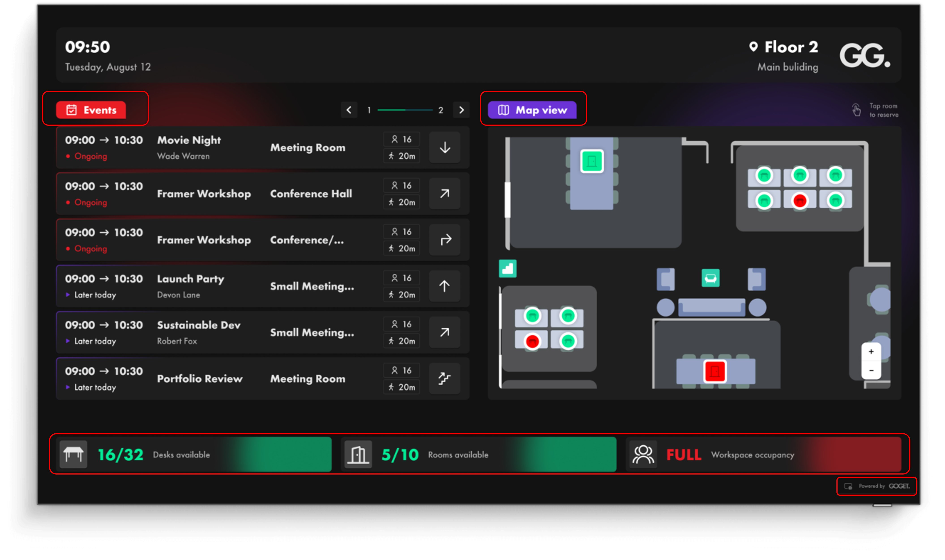The height and width of the screenshot is (560, 945).
Task: Zoom out on the floor map
Action: point(871,370)
